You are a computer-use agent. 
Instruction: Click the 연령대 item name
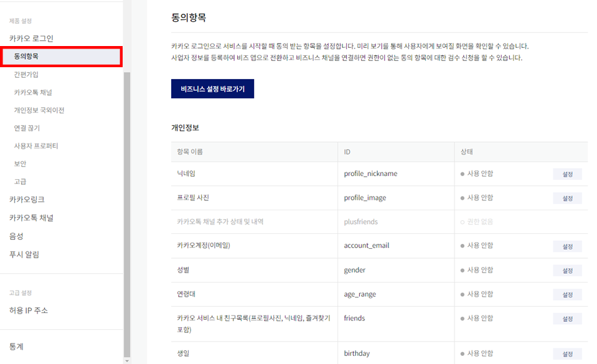pyautogui.click(x=186, y=294)
